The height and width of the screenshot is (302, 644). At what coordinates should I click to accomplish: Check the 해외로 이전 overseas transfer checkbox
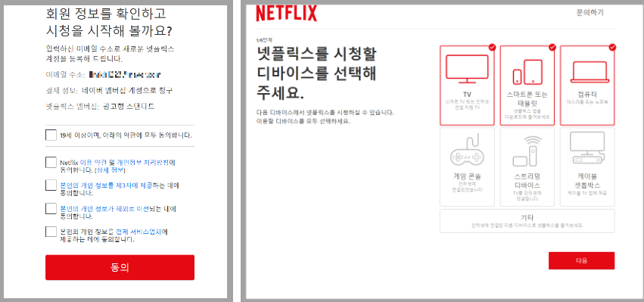tap(51, 208)
